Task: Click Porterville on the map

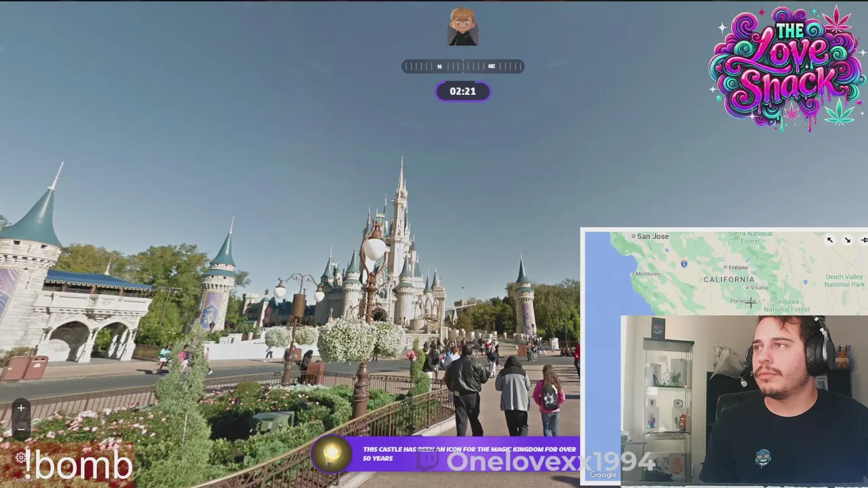Action: (x=742, y=301)
